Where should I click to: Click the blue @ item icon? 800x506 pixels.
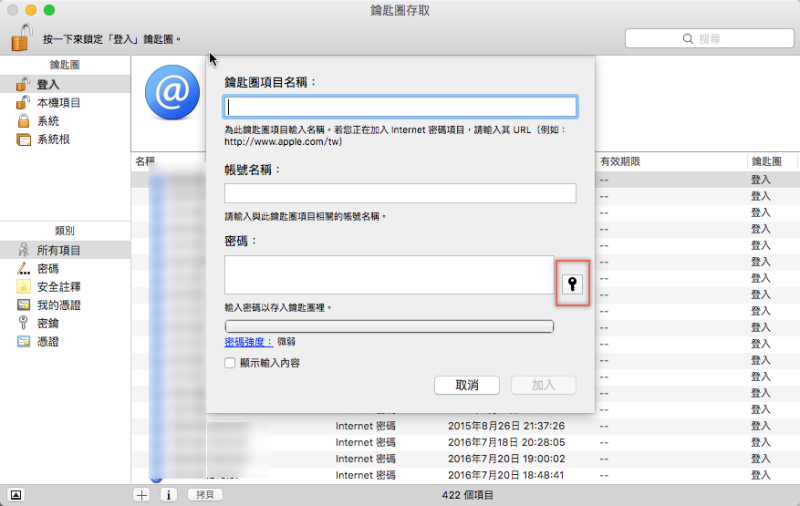pos(172,92)
